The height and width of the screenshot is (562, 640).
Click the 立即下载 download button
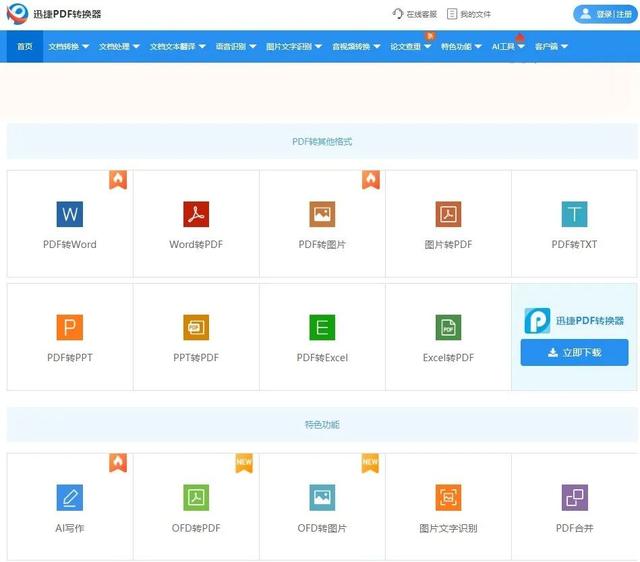(x=574, y=352)
